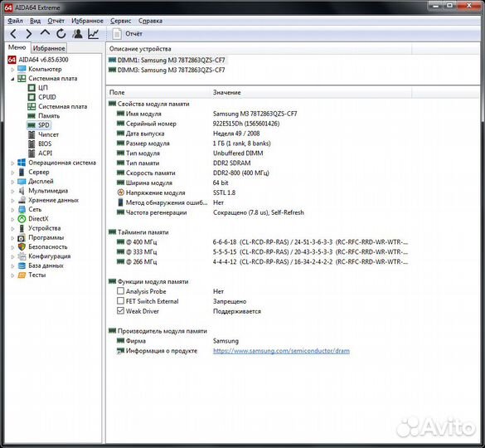Open the Сервис menu

point(121,21)
